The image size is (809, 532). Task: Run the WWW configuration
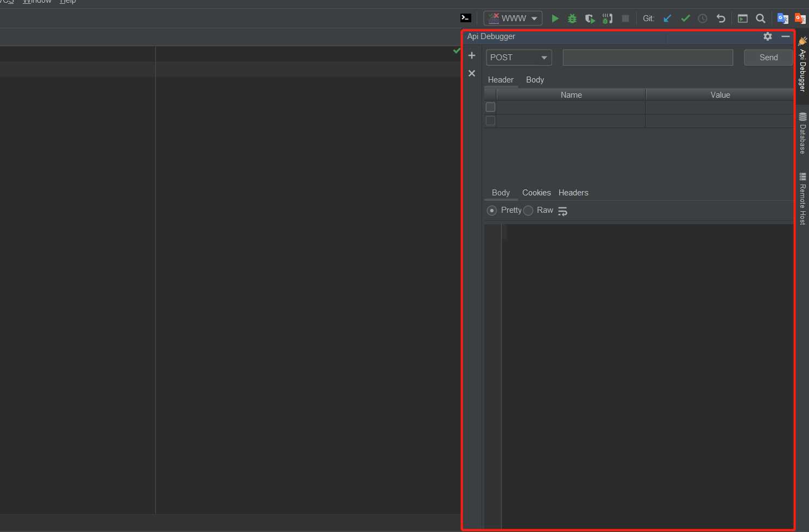(555, 18)
